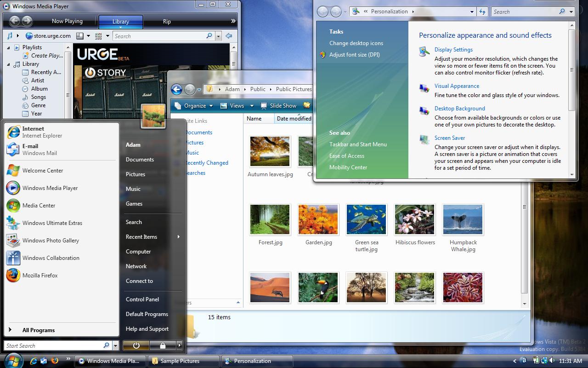Select Green sea turtle.jpg thumbnail
Viewport: 588px width, 368px height.
(x=367, y=220)
